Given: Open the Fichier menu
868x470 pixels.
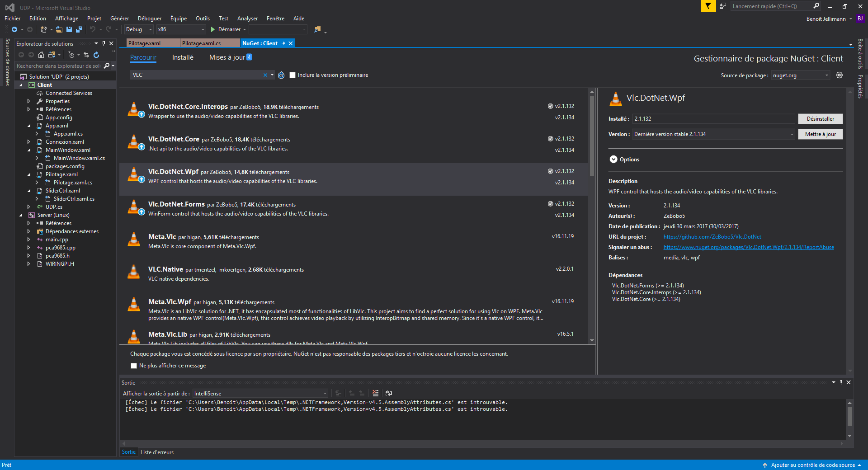Looking at the screenshot, I should point(12,19).
